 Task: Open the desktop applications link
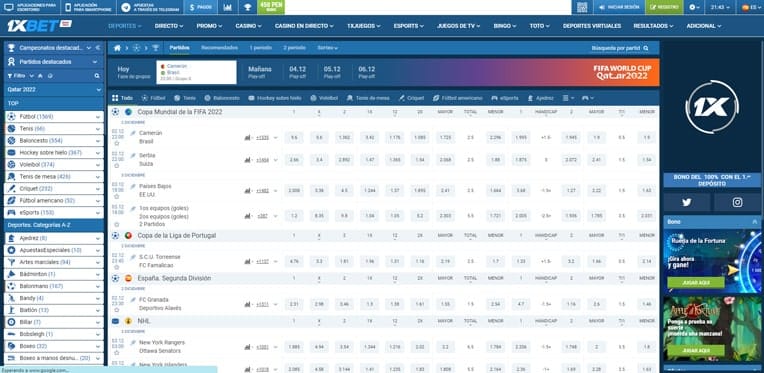(x=30, y=7)
